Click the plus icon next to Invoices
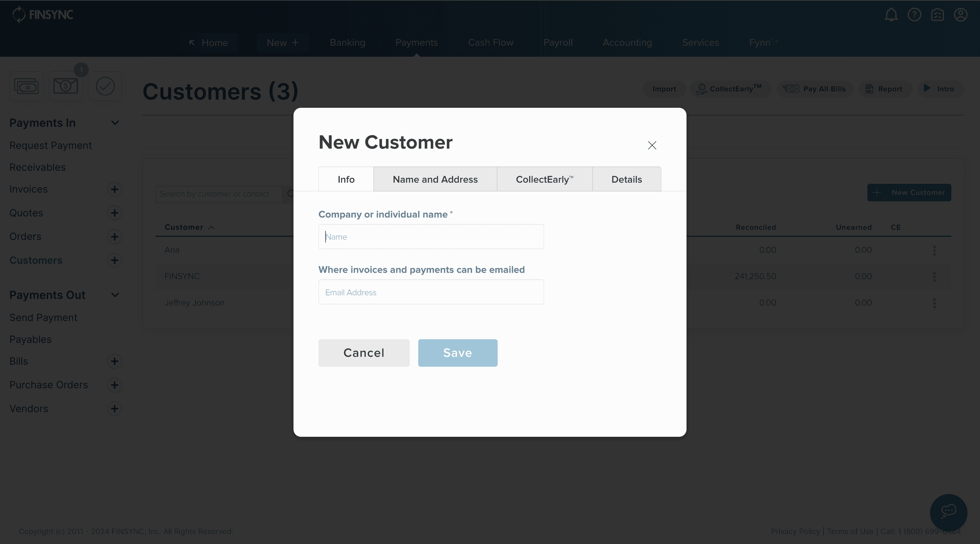980x544 pixels. click(114, 189)
